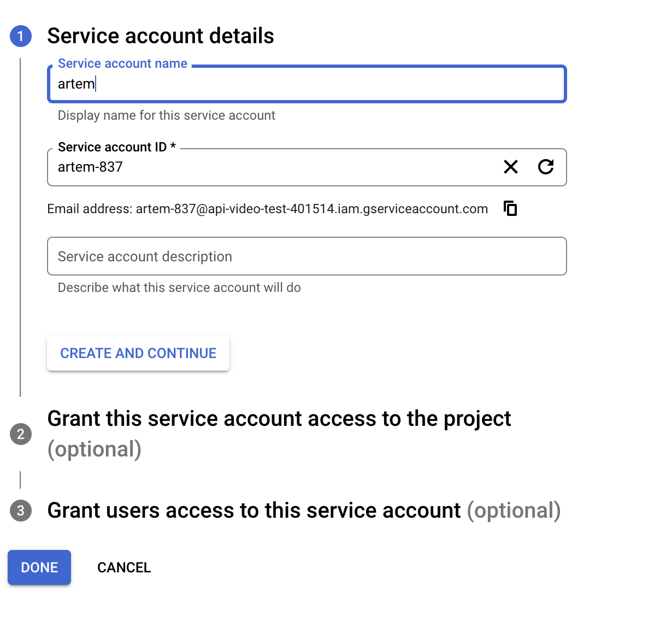This screenshot has height=621, width=672.
Task: Click the blue DONE button
Action: pos(39,567)
